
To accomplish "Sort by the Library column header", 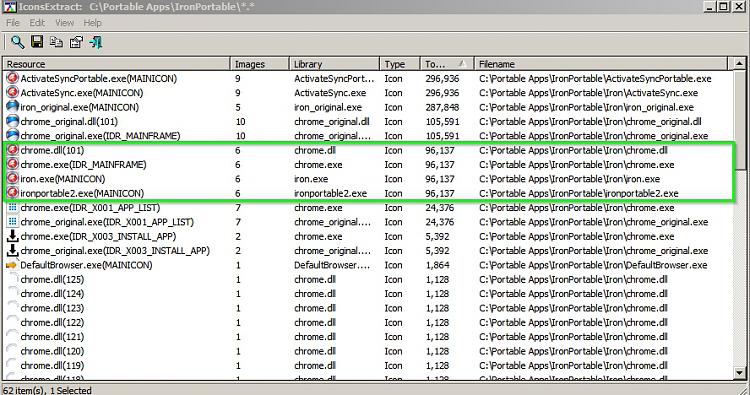I will [x=334, y=64].
